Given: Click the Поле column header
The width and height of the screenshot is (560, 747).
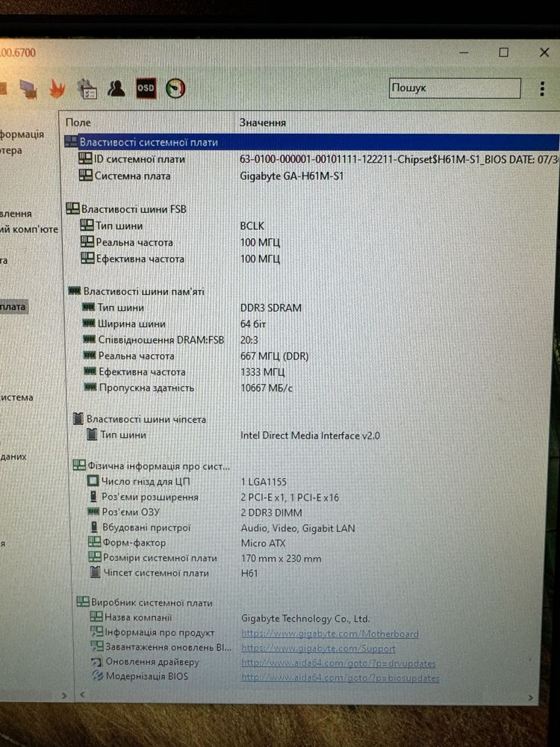Looking at the screenshot, I should tap(78, 123).
